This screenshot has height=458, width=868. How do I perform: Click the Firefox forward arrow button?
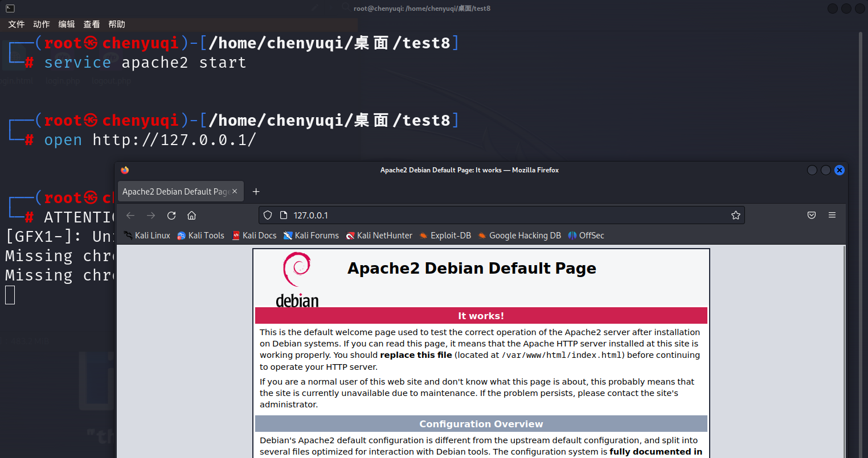point(151,215)
